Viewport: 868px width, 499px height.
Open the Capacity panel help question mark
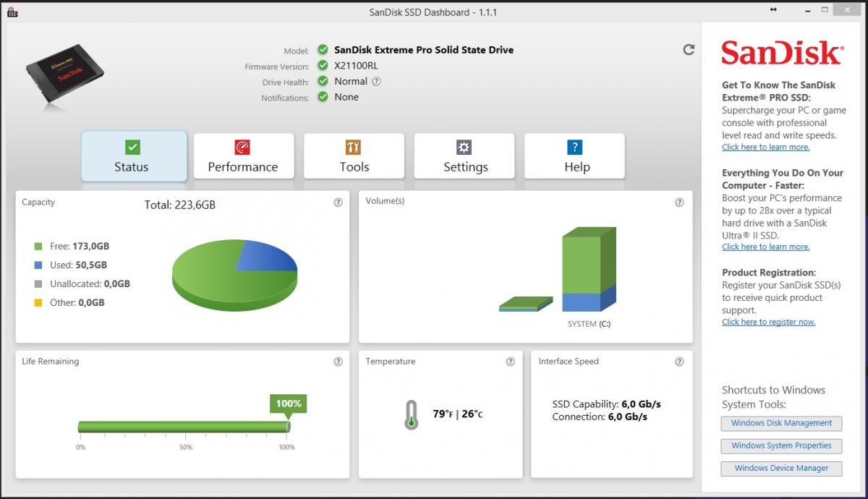point(338,202)
